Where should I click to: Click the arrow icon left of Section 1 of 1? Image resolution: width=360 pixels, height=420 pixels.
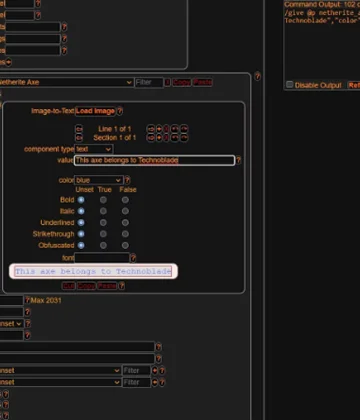point(79,137)
